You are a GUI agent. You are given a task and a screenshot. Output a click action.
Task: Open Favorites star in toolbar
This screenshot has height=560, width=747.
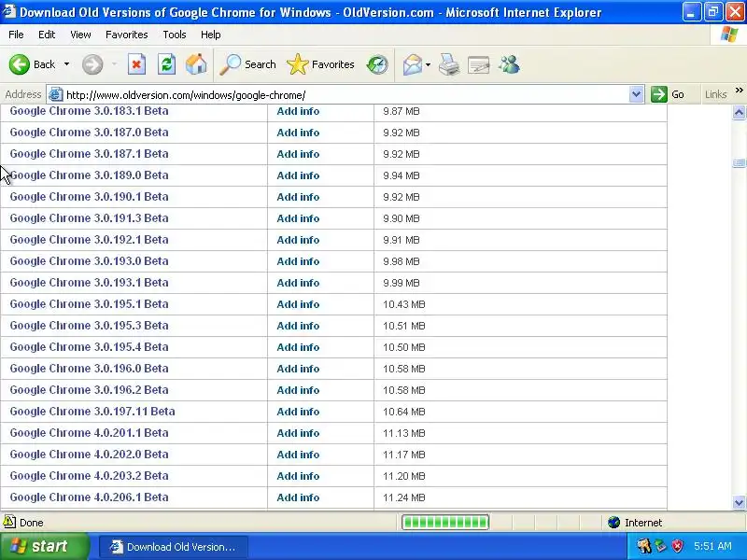coord(298,64)
